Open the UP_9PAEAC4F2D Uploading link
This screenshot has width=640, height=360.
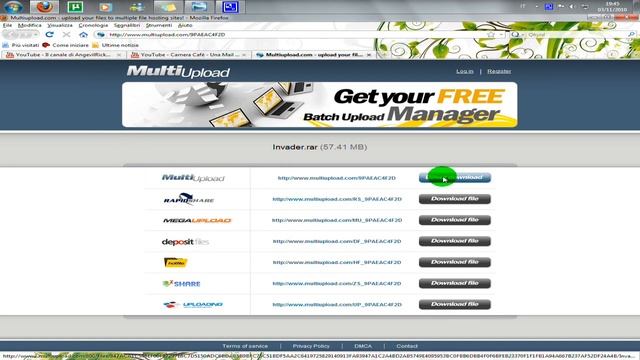337,305
